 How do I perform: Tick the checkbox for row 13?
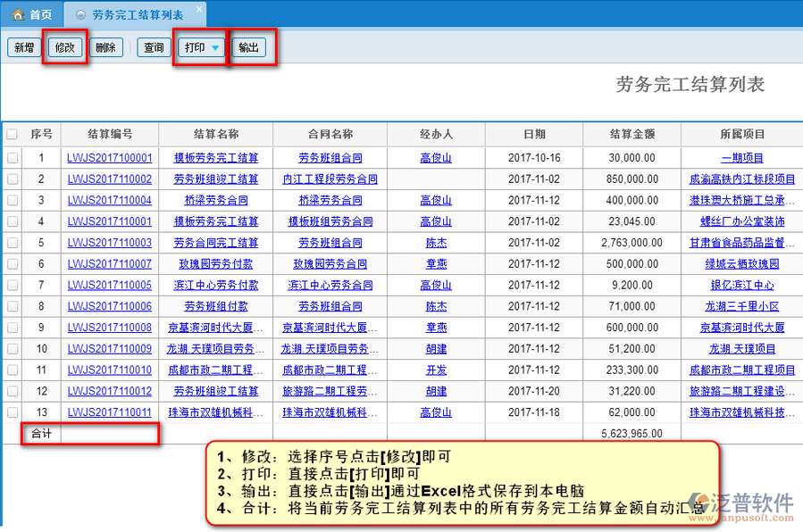[13, 412]
